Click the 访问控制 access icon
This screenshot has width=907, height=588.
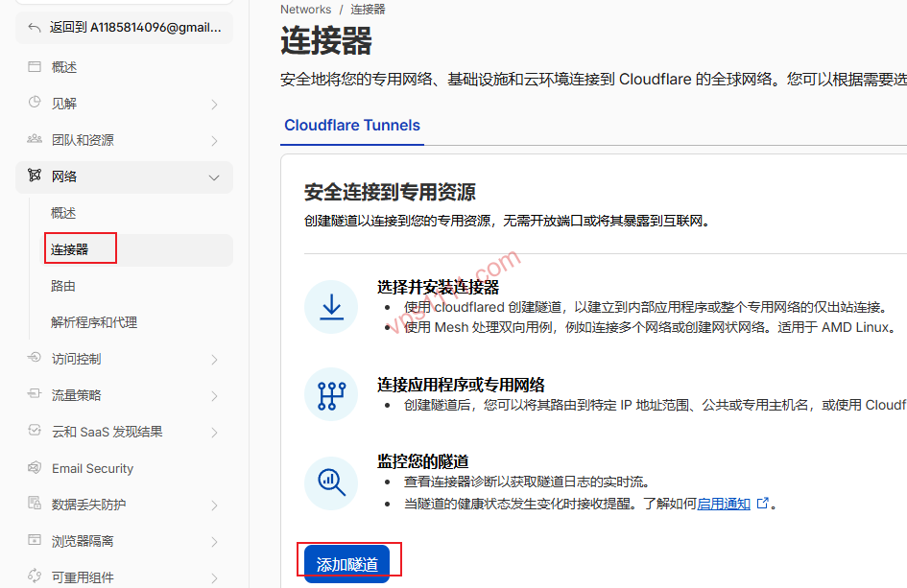[35, 358]
